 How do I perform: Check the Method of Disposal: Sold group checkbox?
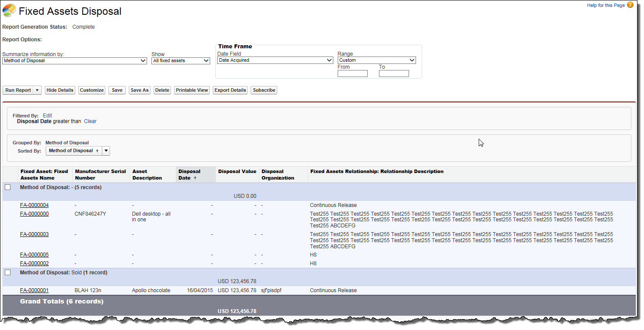(x=7, y=272)
